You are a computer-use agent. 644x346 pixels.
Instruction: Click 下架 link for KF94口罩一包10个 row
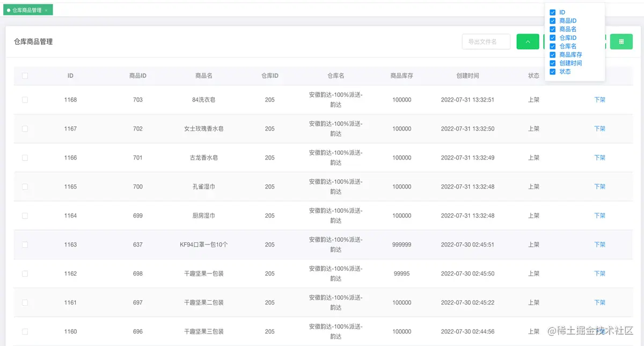tap(599, 245)
